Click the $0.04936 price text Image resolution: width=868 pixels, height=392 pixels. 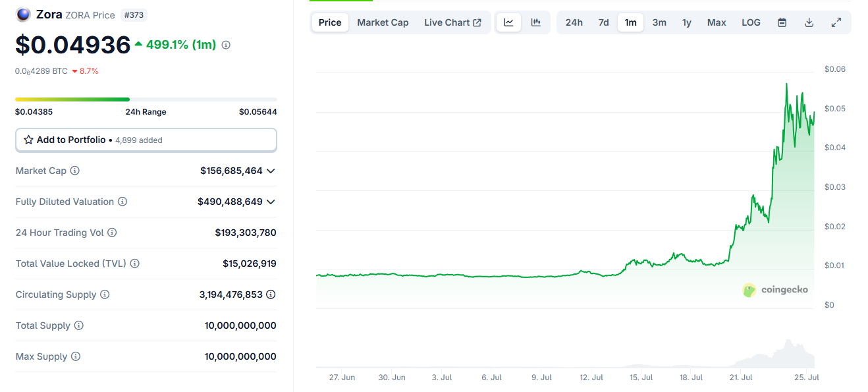click(x=73, y=45)
